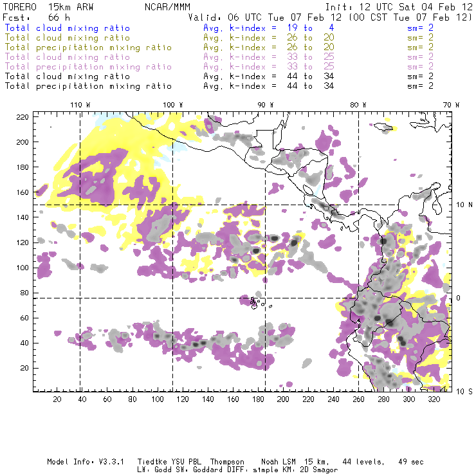Screen dimensions: 476x476
Task: Click the vertical-axis tick label '60'
Action: pos(24,318)
